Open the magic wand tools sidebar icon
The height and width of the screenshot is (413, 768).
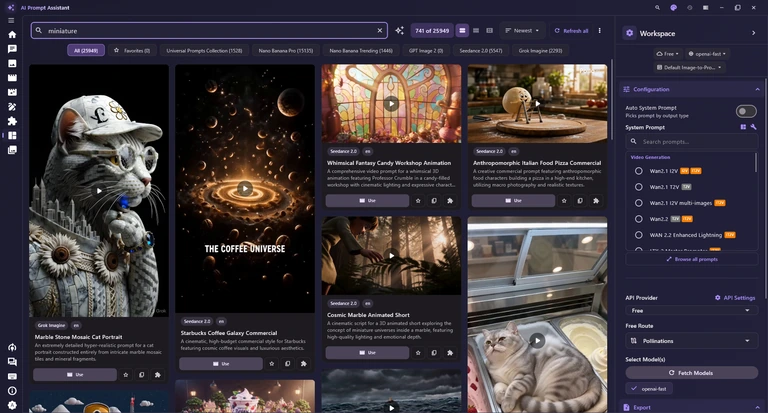[x=12, y=106]
